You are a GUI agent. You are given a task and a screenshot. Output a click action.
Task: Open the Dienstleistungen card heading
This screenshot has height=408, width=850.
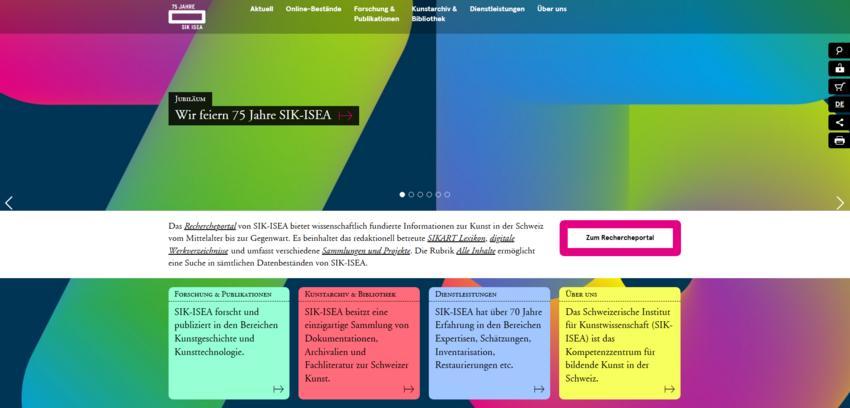(466, 294)
